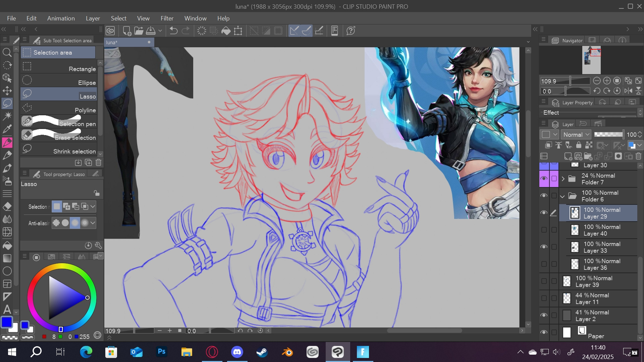Viewport: 644px width, 362px height.
Task: Open the Filter menu
Action: pos(167,18)
